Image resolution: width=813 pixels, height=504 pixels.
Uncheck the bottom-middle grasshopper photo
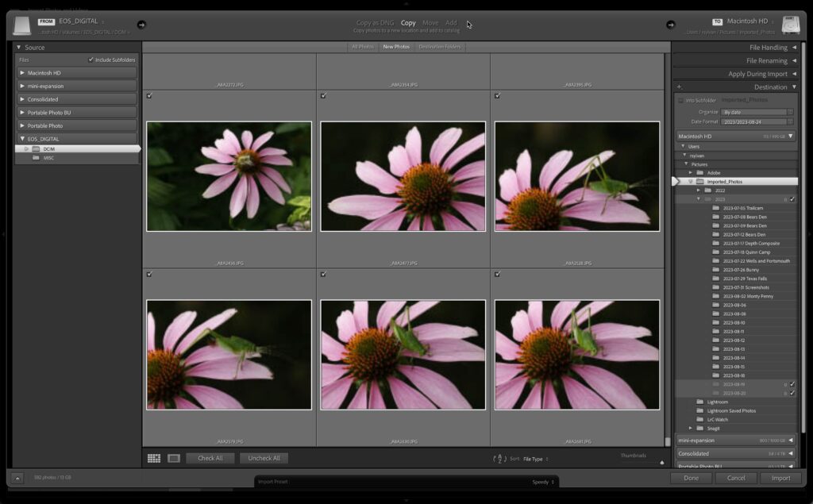click(x=324, y=275)
